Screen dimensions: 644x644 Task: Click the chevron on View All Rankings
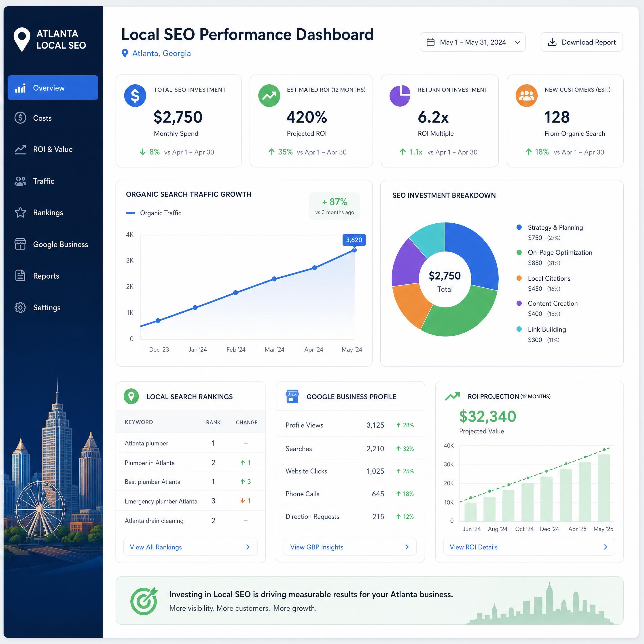point(248,547)
